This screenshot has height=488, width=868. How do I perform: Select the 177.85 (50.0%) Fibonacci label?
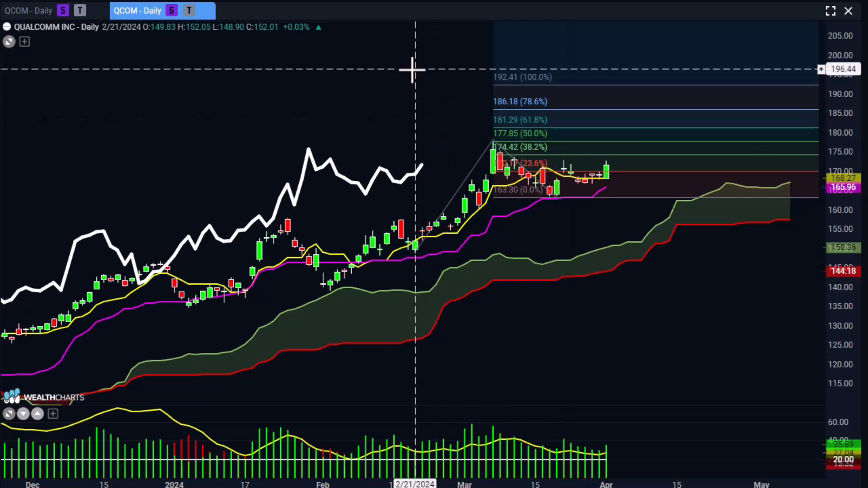(x=520, y=133)
